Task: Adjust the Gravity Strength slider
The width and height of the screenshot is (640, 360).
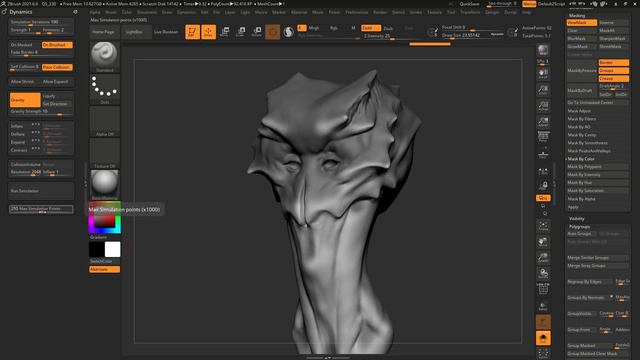Action: pyautogui.click(x=41, y=111)
